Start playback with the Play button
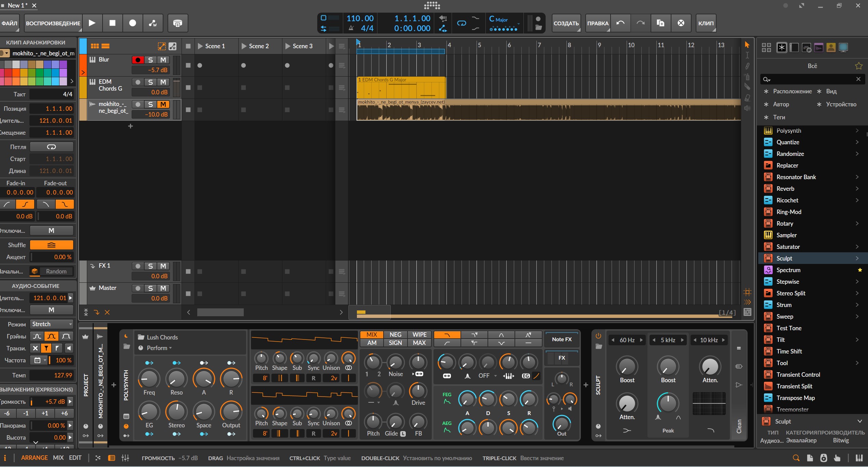The image size is (868, 467). (x=92, y=23)
